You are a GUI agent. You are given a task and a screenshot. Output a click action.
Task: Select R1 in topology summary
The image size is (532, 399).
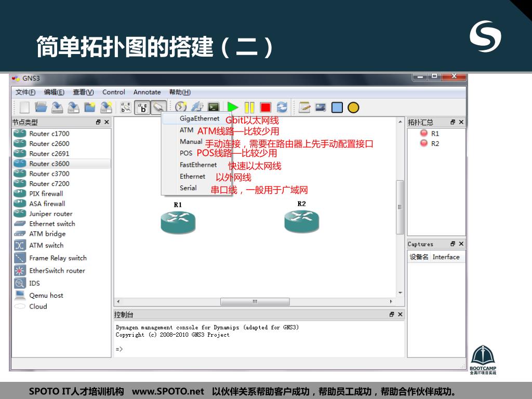click(x=435, y=134)
